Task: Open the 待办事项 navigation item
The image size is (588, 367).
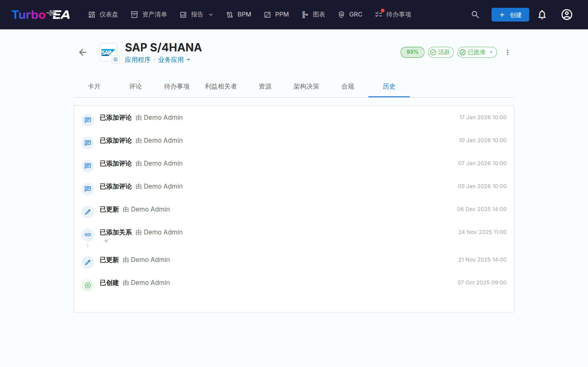Action: point(393,14)
